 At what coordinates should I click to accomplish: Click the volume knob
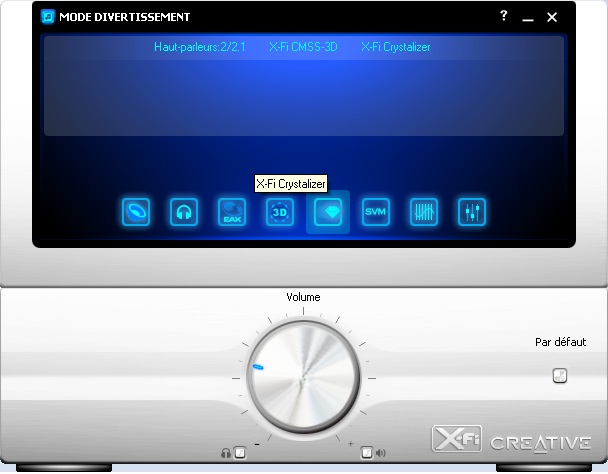coord(304,378)
